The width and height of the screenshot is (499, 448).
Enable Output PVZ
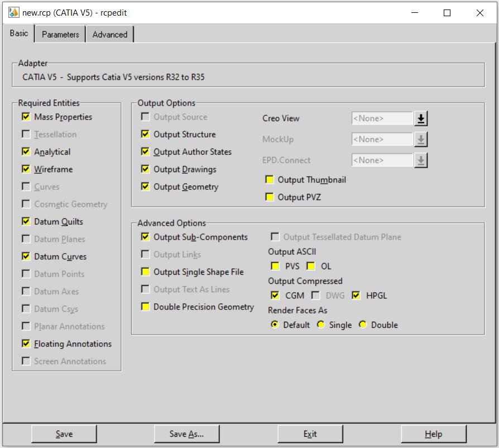click(x=269, y=197)
